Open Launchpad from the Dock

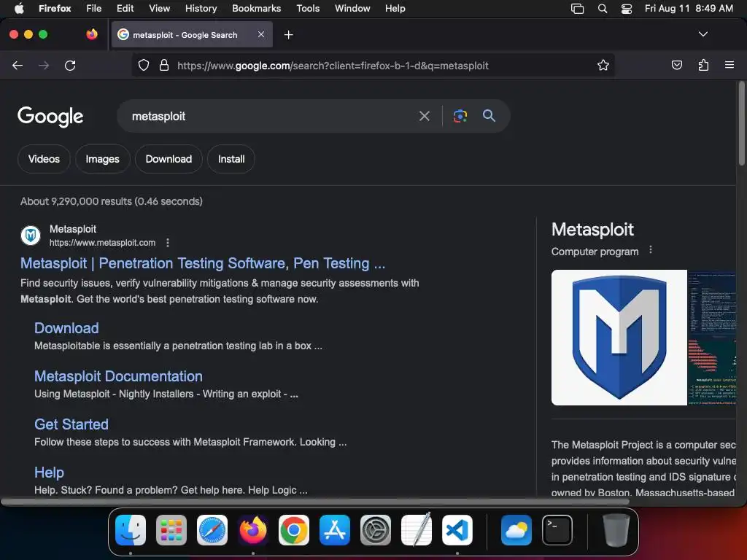point(171,529)
